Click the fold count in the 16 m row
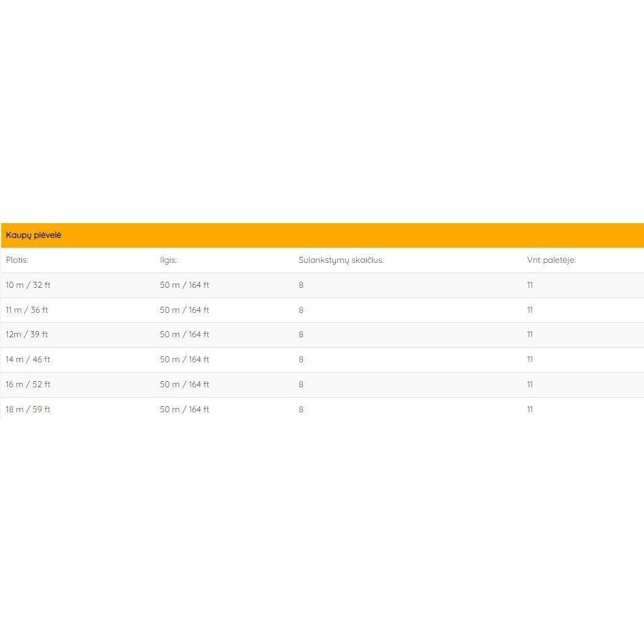This screenshot has height=644, width=644. click(301, 384)
